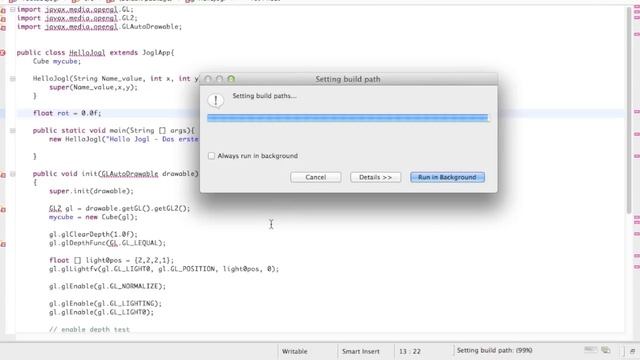Click Smart Insert mode in status bar
This screenshot has height=360, width=640.
360,351
